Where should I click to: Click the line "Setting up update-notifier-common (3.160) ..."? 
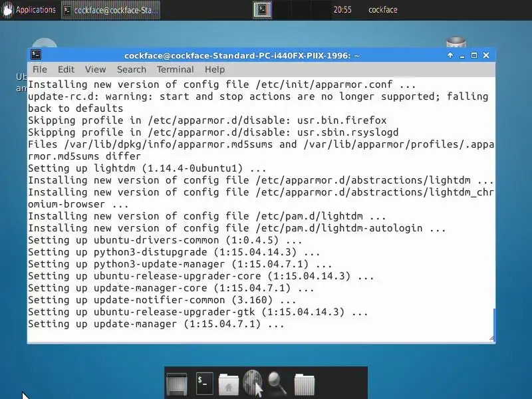[162, 300]
